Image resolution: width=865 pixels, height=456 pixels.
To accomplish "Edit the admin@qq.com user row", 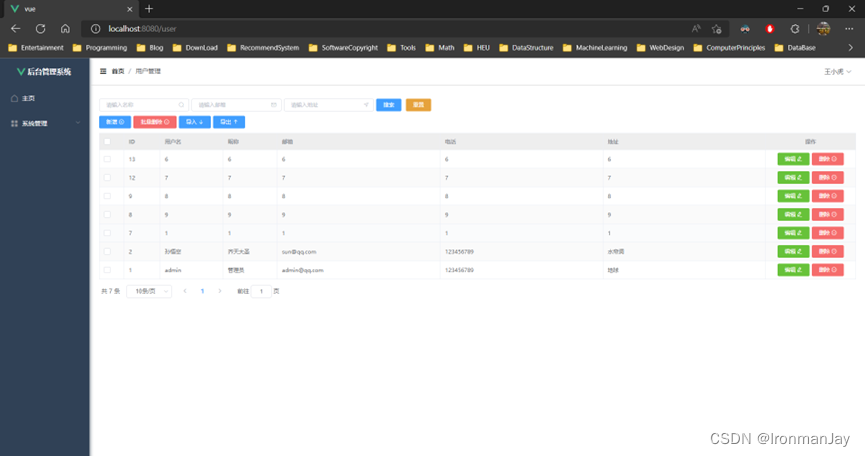I will [x=793, y=270].
